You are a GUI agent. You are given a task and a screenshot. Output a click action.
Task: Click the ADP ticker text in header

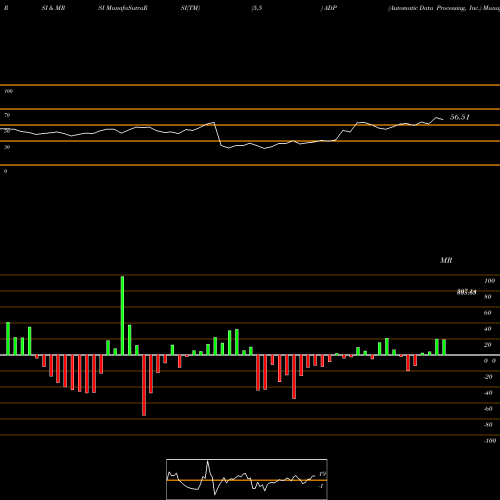click(330, 8)
